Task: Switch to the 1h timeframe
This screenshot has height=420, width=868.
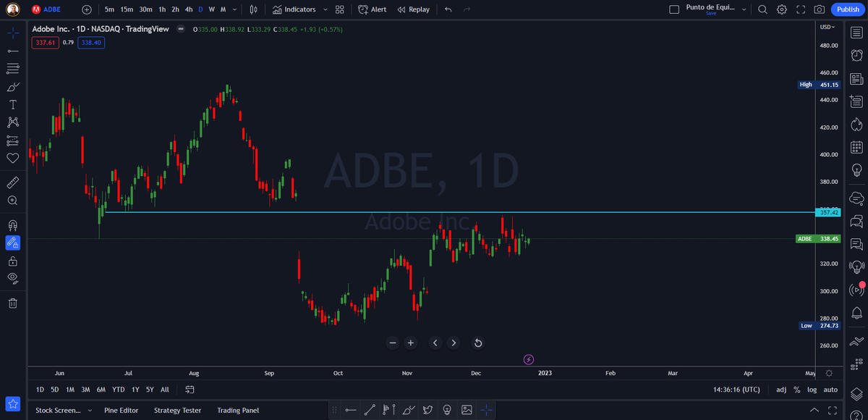Action: point(163,9)
